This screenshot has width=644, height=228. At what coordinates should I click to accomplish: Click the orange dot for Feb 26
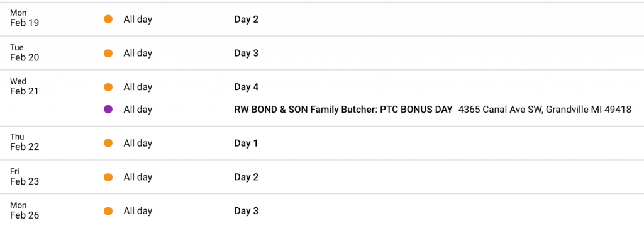click(108, 211)
